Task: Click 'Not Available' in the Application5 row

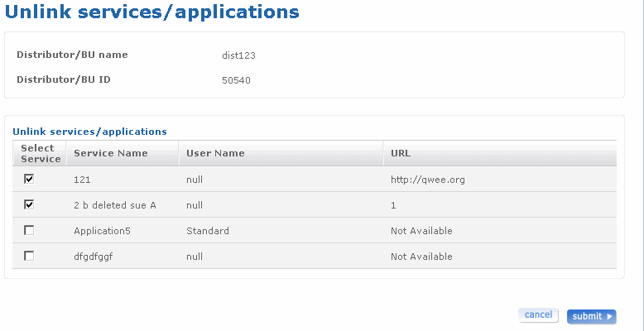Action: (x=421, y=231)
